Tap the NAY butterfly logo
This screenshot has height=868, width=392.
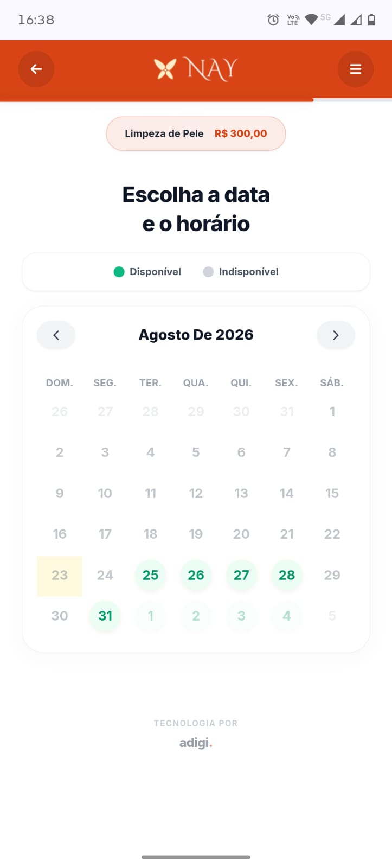click(196, 69)
